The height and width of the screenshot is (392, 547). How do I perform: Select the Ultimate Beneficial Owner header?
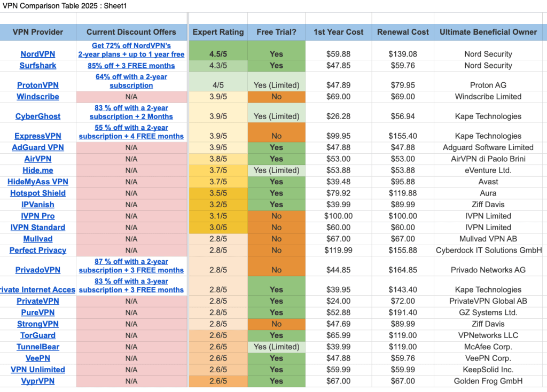pyautogui.click(x=488, y=32)
